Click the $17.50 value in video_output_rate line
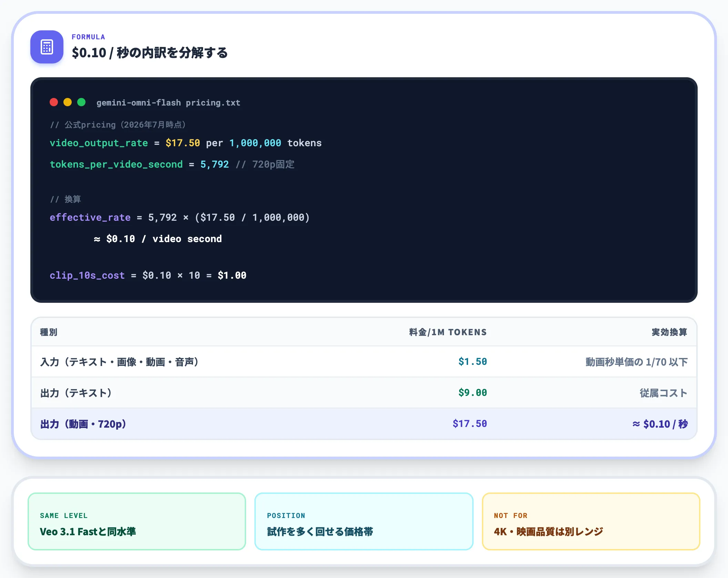 (x=183, y=143)
